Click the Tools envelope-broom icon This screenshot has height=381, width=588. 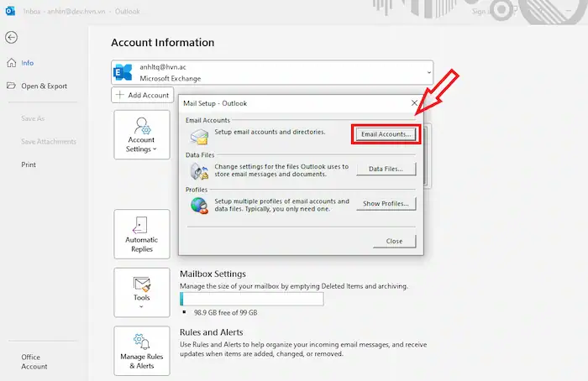click(142, 284)
